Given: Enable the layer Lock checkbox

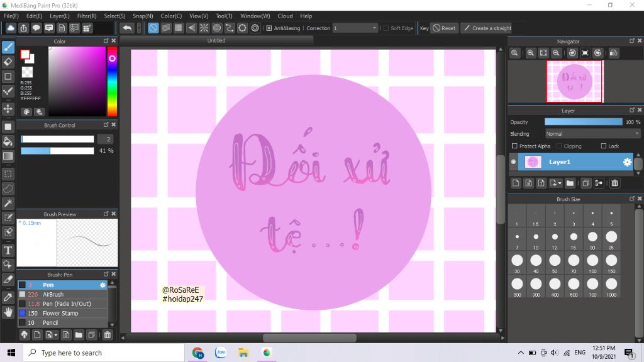Looking at the screenshot, I should (603, 146).
